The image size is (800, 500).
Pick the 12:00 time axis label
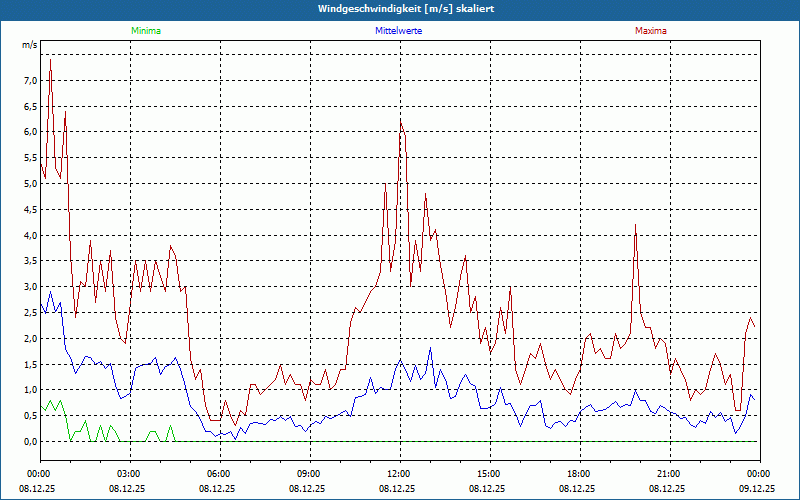pos(398,474)
